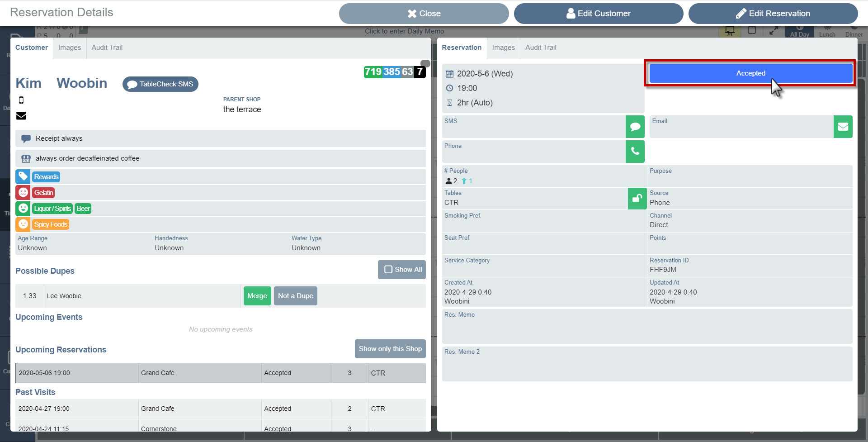Click the teal child icon under # People

coord(464,181)
